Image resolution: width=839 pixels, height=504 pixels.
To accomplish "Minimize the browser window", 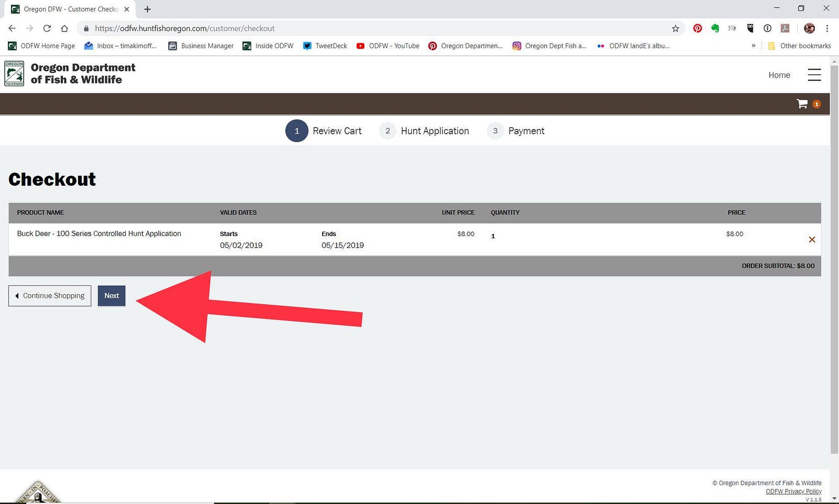I will (x=777, y=8).
